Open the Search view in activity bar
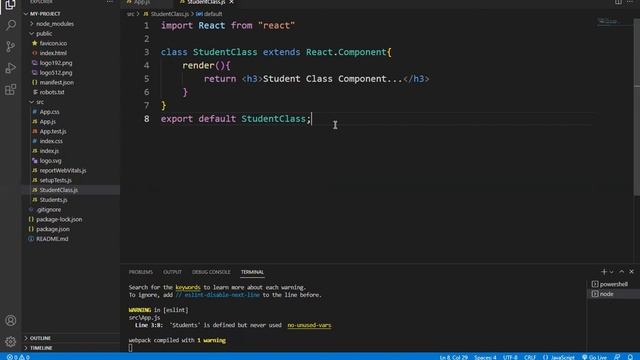Viewport: 640px width, 360px height. [x=11, y=25]
